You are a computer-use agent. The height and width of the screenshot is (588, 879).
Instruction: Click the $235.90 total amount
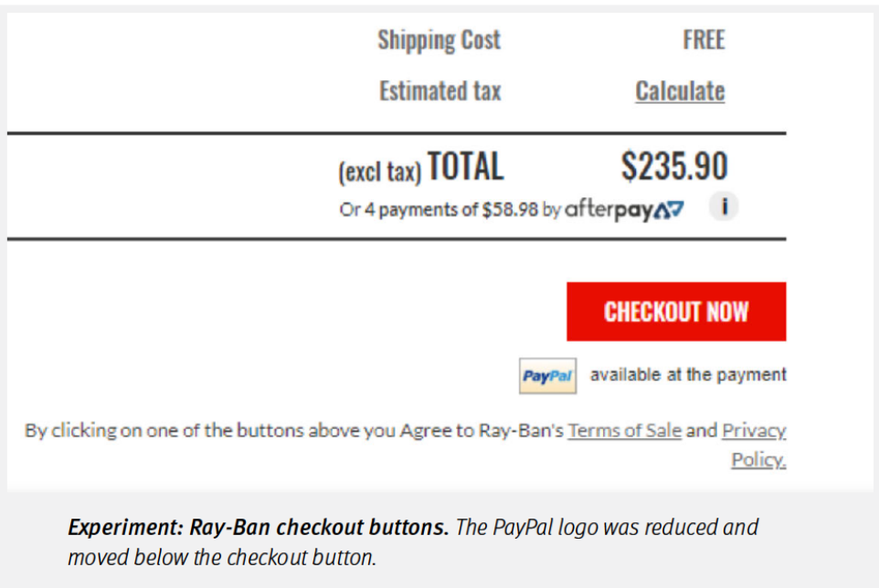(674, 166)
